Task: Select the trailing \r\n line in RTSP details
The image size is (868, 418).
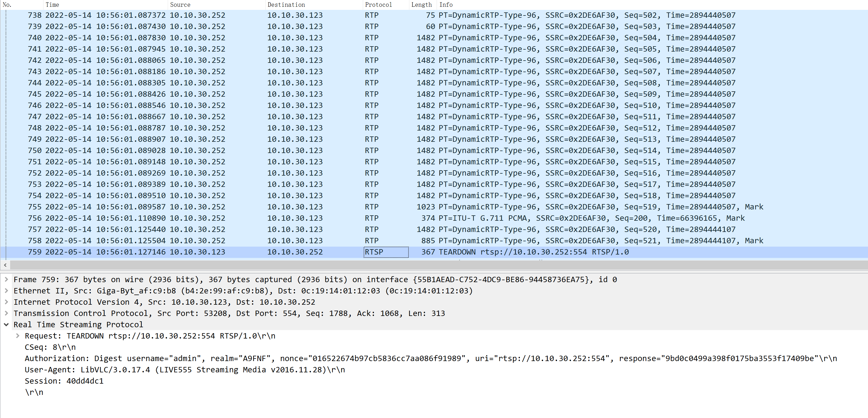Action: [x=34, y=392]
